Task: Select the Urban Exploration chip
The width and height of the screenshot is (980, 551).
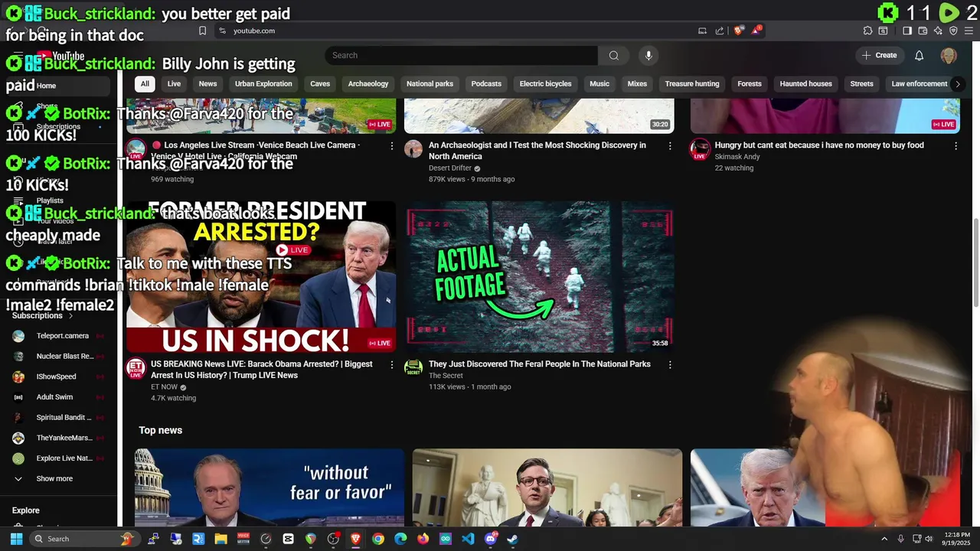Action: 263,83
